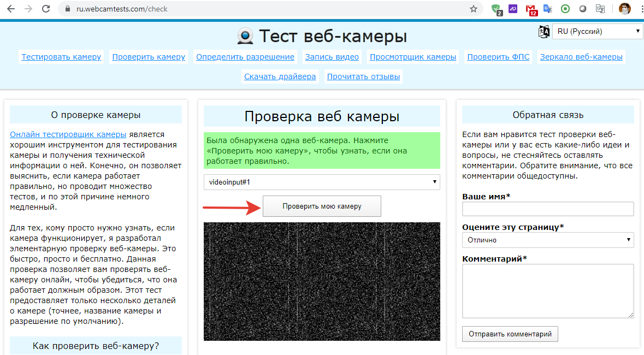
Task: Click the bookmark star in the address bar
Action: point(474,9)
